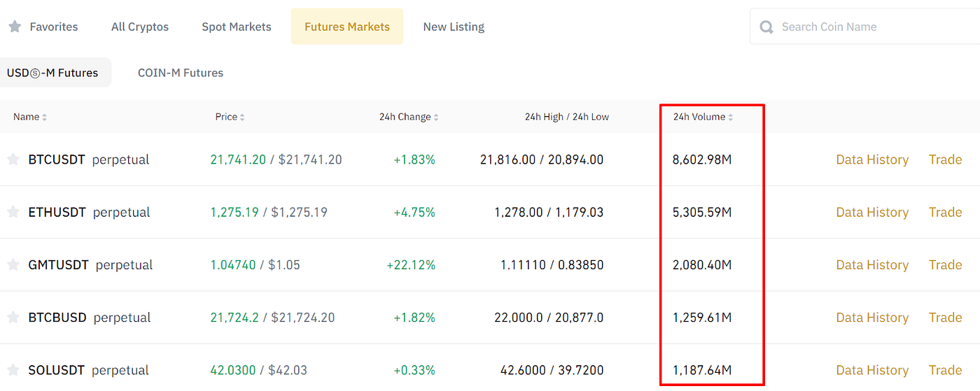The image size is (980, 391).
Task: Star the SOLUSDT perpetual contract
Action: 13,370
